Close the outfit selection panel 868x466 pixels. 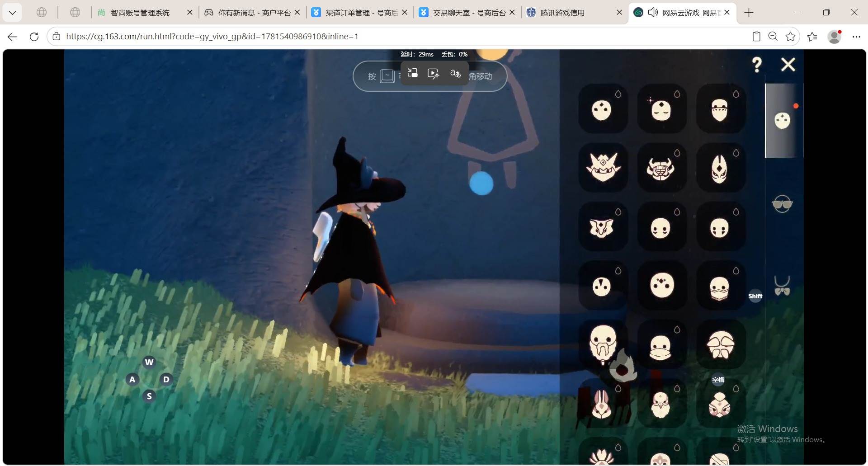coord(788,65)
